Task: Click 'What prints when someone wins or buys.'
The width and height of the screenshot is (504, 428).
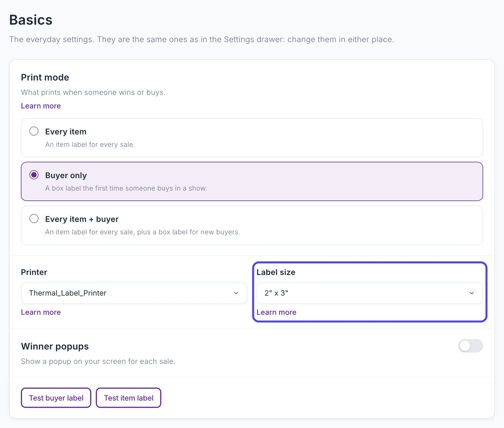Action: click(x=93, y=93)
